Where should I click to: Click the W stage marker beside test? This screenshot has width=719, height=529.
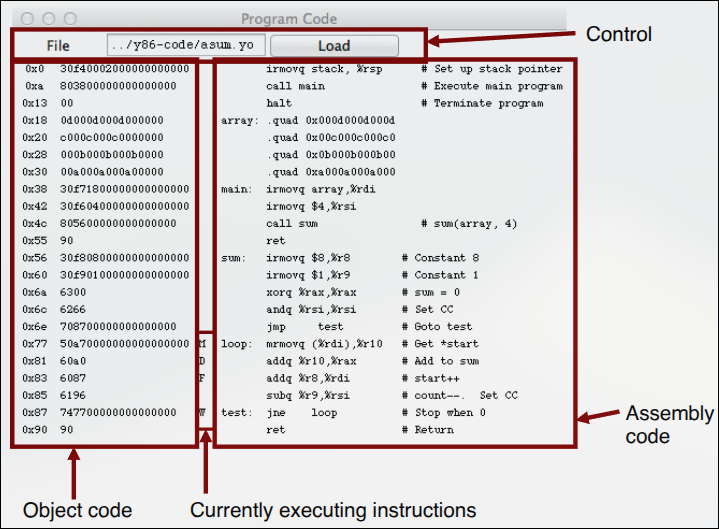coord(202,413)
